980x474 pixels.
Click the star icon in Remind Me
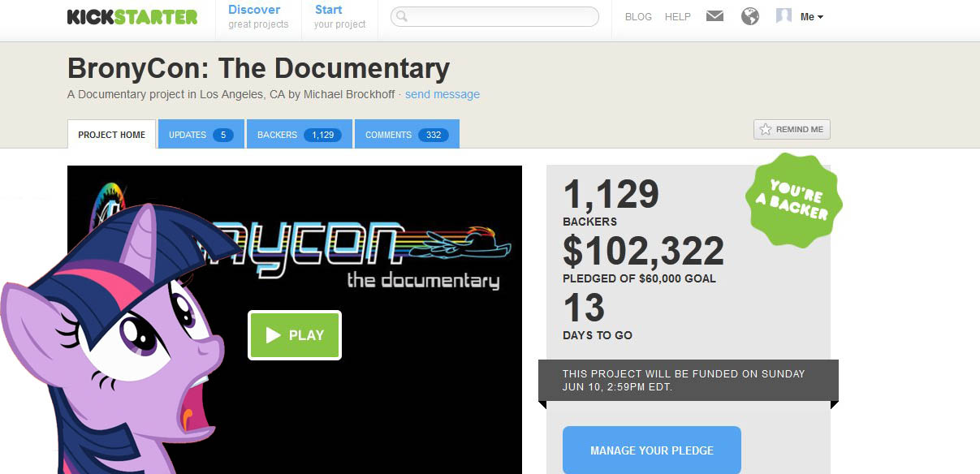tap(765, 130)
